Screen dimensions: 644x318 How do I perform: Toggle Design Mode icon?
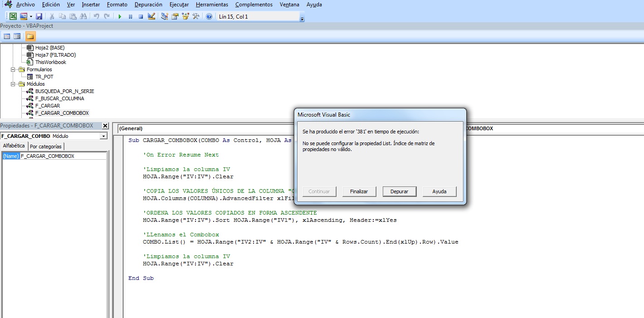(151, 16)
